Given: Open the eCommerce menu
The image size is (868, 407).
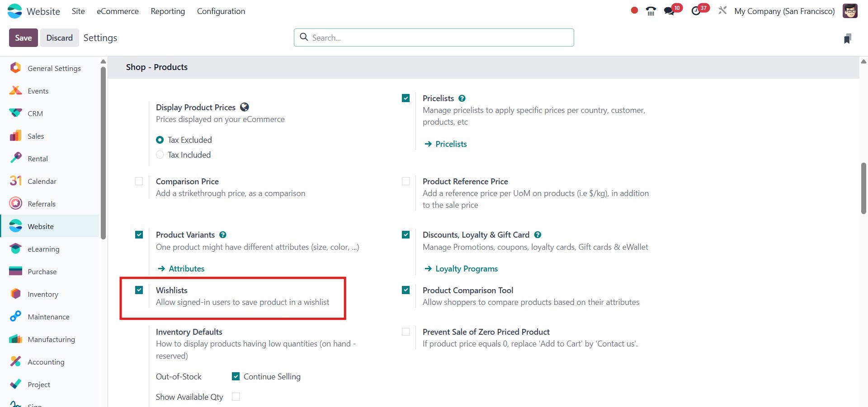Looking at the screenshot, I should point(118,11).
